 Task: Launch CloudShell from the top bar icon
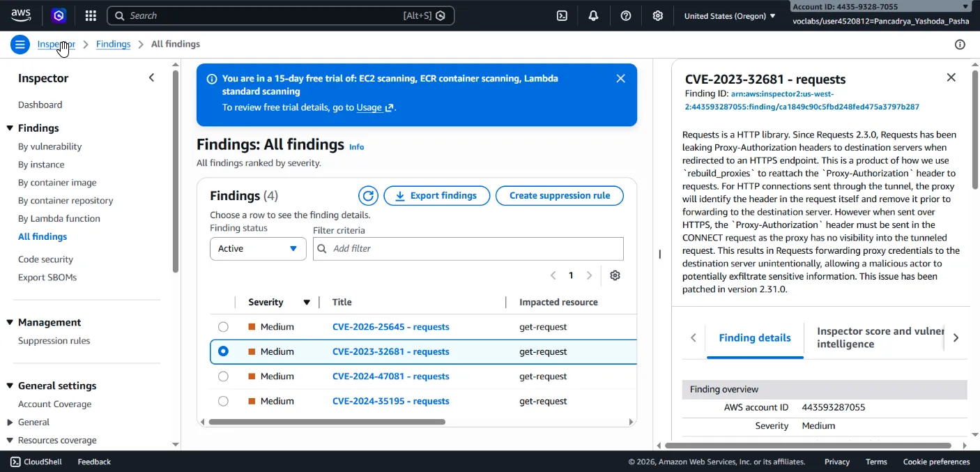pos(562,15)
